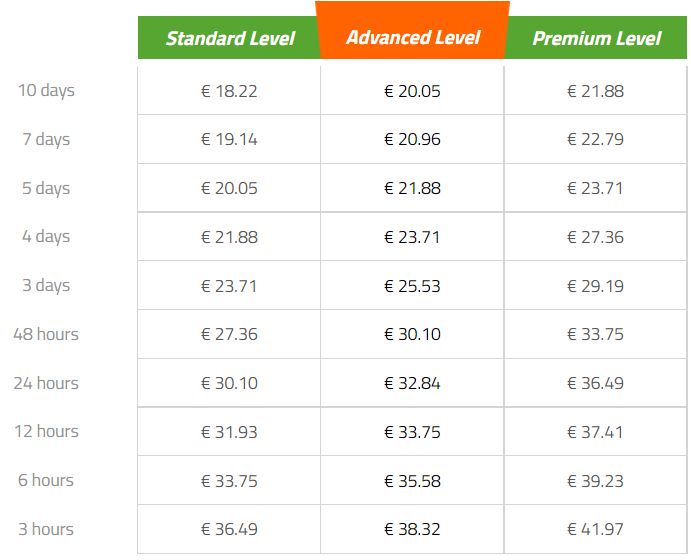Choose the € 21.88 Premium 10 days price
Image resolution: width=691 pixels, height=560 pixels.
tap(595, 91)
